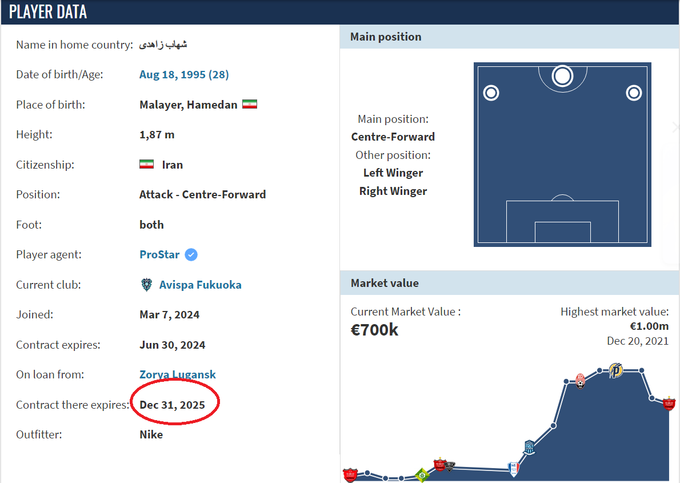
Task: Click the Avispa Fukuoka club crest icon
Action: pyautogui.click(x=147, y=284)
